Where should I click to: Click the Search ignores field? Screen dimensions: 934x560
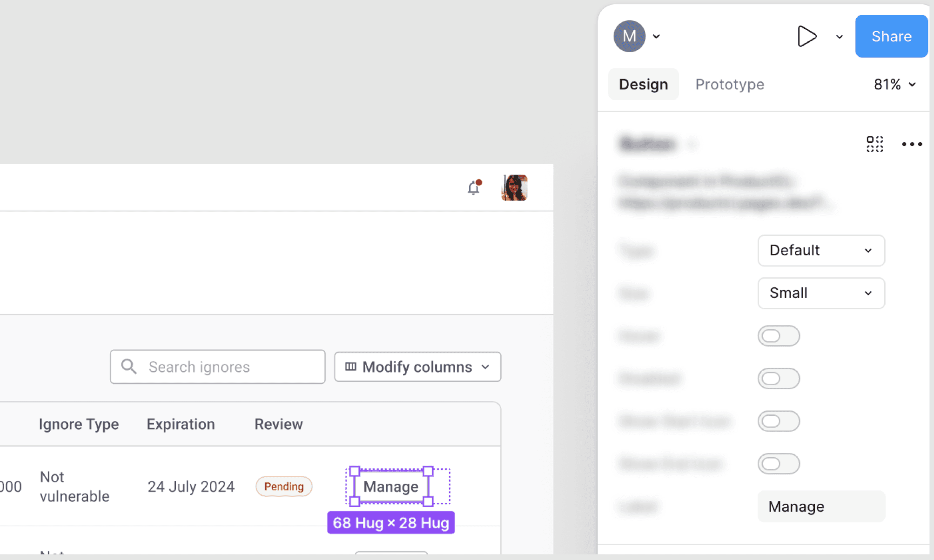(x=217, y=367)
